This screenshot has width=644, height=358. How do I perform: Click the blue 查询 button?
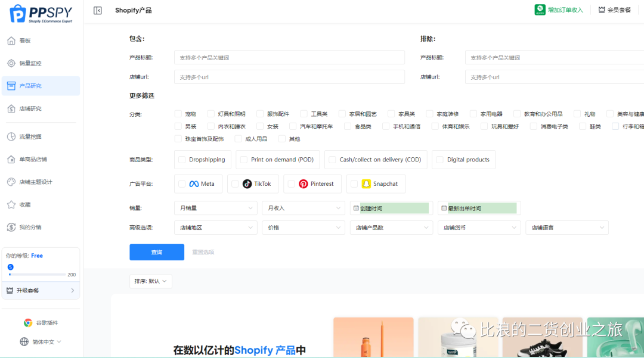pyautogui.click(x=157, y=252)
